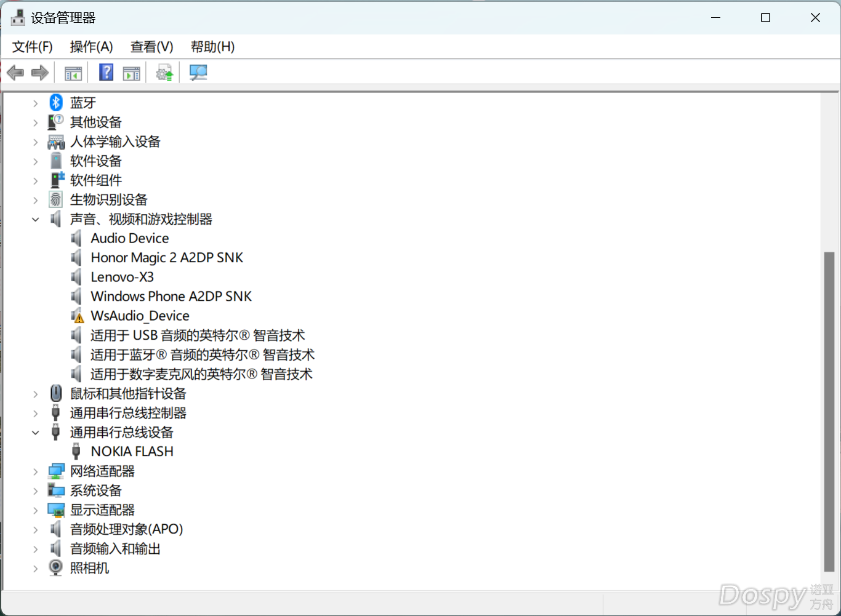Screen dimensions: 841x616
Task: Expand 照相机 category
Action: tap(36, 568)
